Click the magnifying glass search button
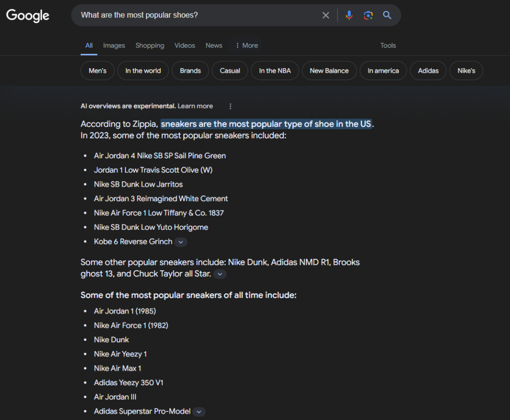Viewport: 510px width, 420px height. click(386, 15)
